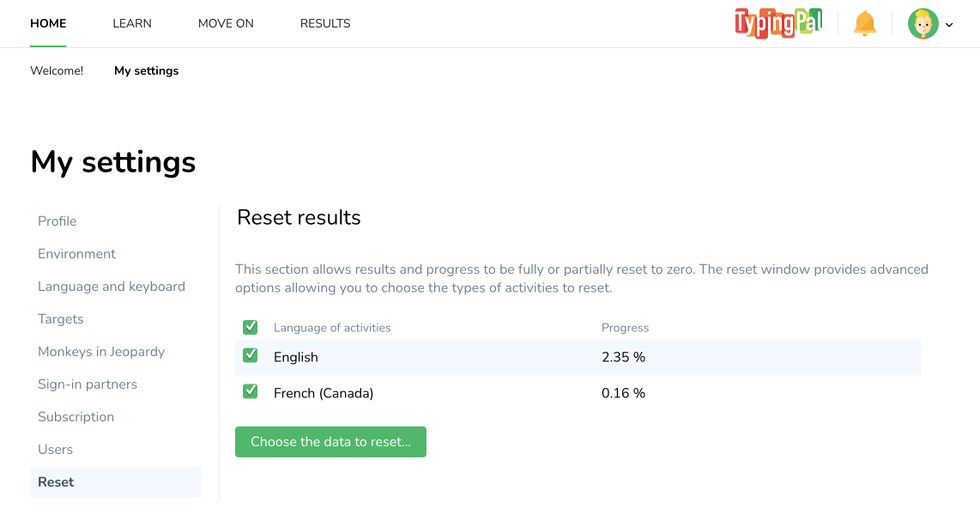The image size is (980, 526).
Task: Go to the RESULTS menu
Action: coord(325,24)
